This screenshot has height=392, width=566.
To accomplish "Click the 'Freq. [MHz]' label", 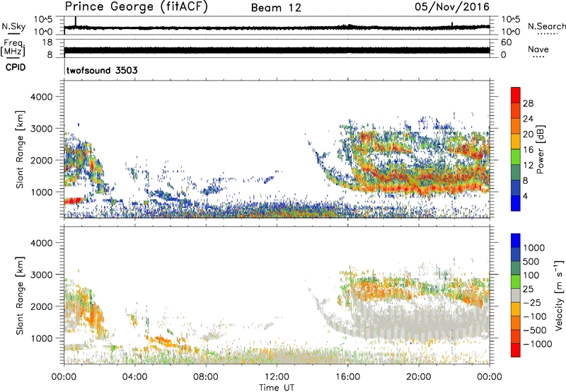I will point(13,48).
